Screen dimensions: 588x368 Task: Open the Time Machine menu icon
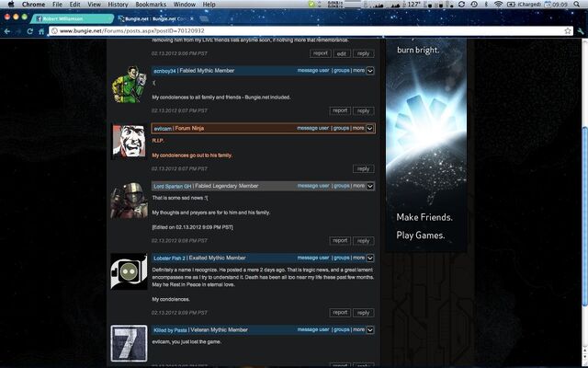pos(474,4)
